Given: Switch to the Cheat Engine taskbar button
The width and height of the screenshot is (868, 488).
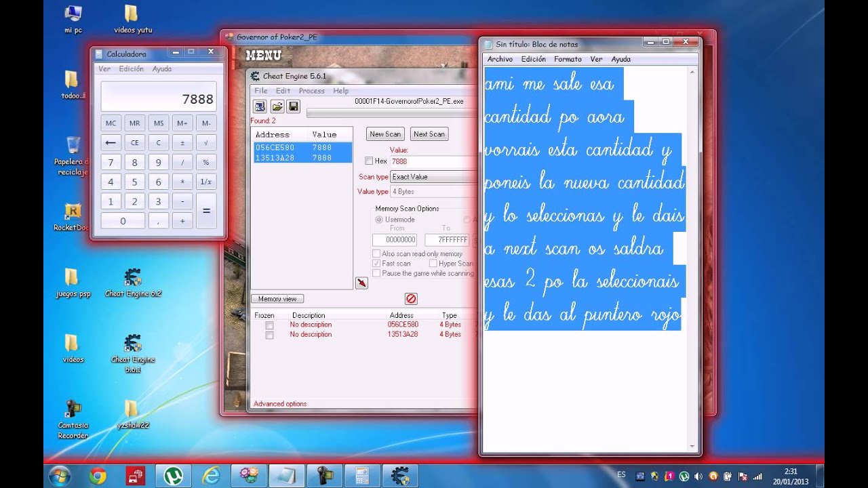Looking at the screenshot, I should 401,476.
